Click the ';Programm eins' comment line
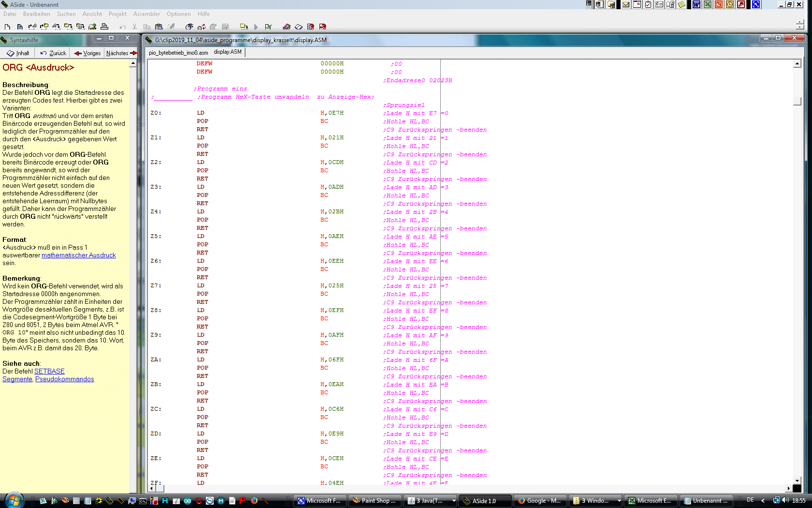Image resolution: width=812 pixels, height=508 pixels. click(x=220, y=89)
